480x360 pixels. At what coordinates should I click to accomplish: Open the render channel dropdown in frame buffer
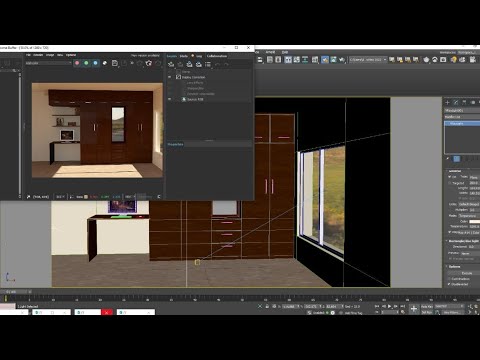[49, 63]
